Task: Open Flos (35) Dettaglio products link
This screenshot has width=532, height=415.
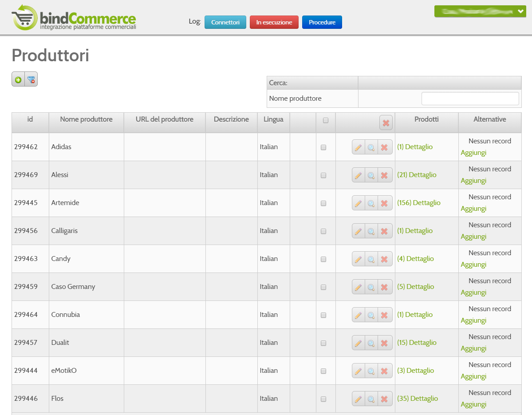Action: [x=418, y=399]
